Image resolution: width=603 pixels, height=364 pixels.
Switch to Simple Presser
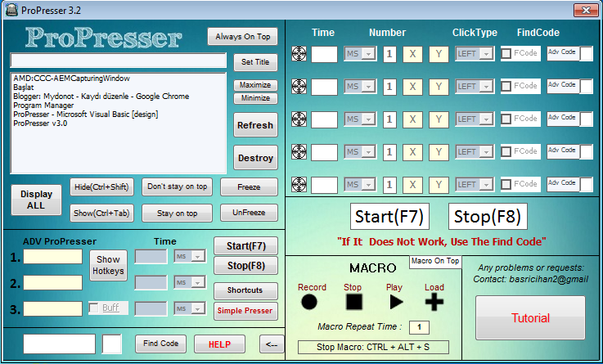245,311
